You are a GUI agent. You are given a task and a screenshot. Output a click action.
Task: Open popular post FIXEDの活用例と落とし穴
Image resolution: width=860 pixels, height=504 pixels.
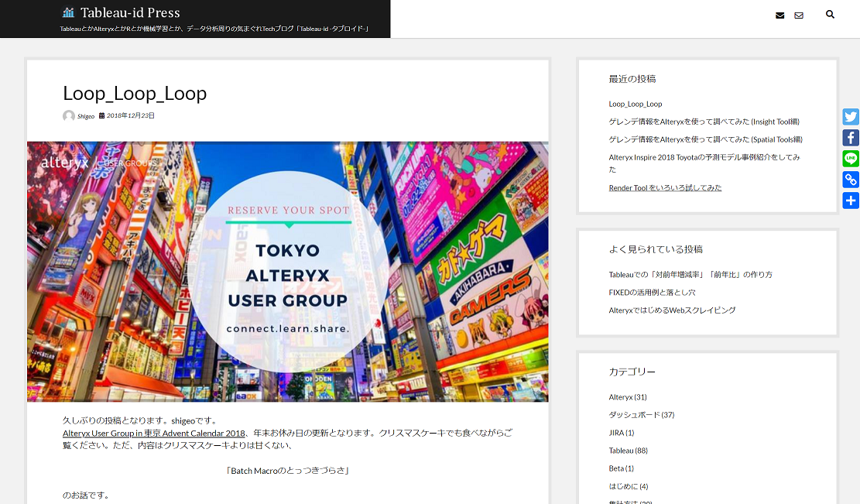click(652, 293)
